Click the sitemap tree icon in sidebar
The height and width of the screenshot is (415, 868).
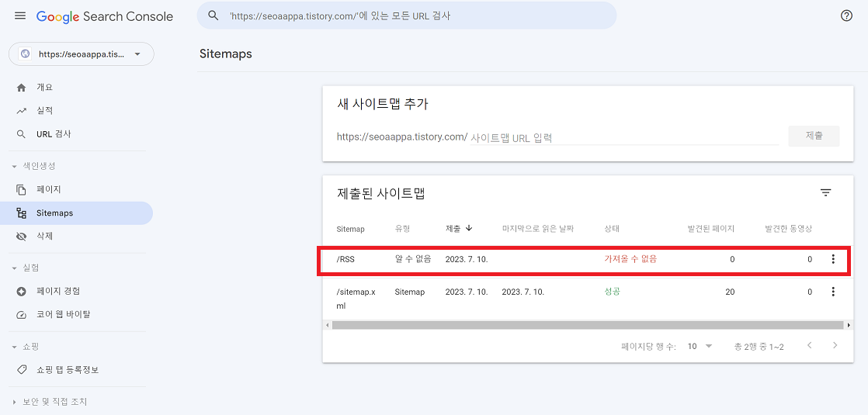pyautogui.click(x=22, y=213)
